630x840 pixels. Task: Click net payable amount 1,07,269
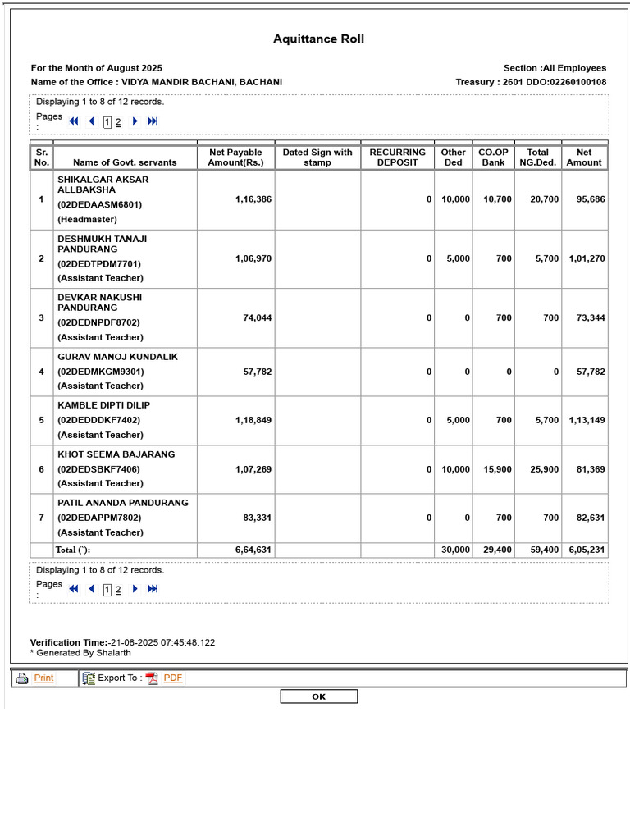pyautogui.click(x=253, y=469)
